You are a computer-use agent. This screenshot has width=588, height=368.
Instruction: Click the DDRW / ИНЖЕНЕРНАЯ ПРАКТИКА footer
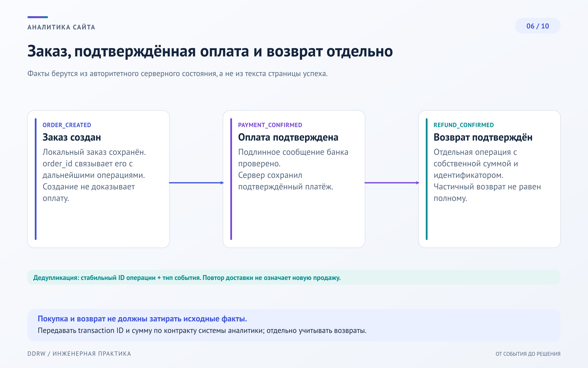click(79, 354)
